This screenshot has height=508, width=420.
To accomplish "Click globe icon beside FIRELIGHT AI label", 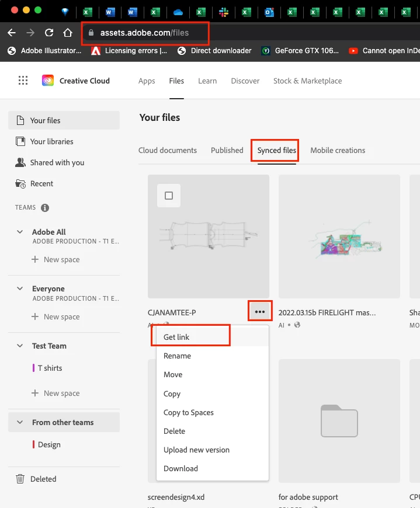I will tap(297, 325).
